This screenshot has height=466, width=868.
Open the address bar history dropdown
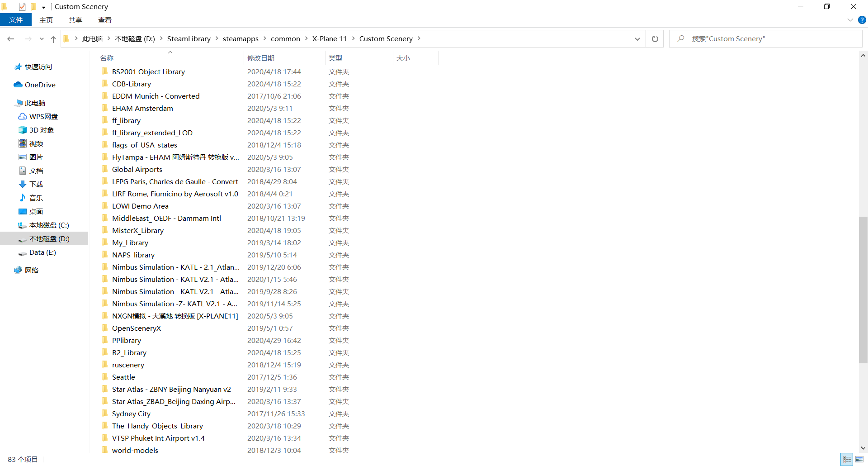click(x=637, y=39)
